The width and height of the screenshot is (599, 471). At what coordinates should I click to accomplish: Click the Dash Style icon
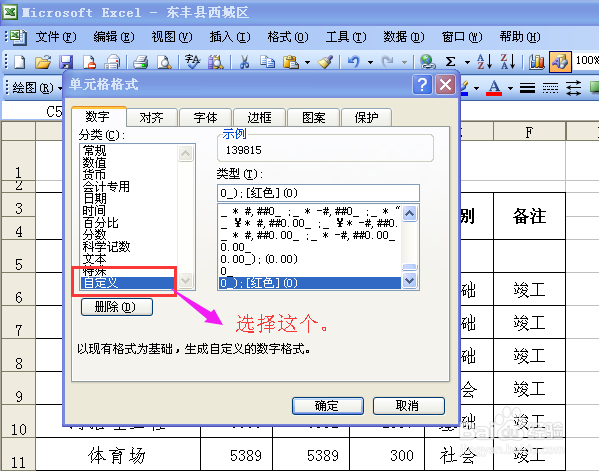pyautogui.click(x=550, y=88)
